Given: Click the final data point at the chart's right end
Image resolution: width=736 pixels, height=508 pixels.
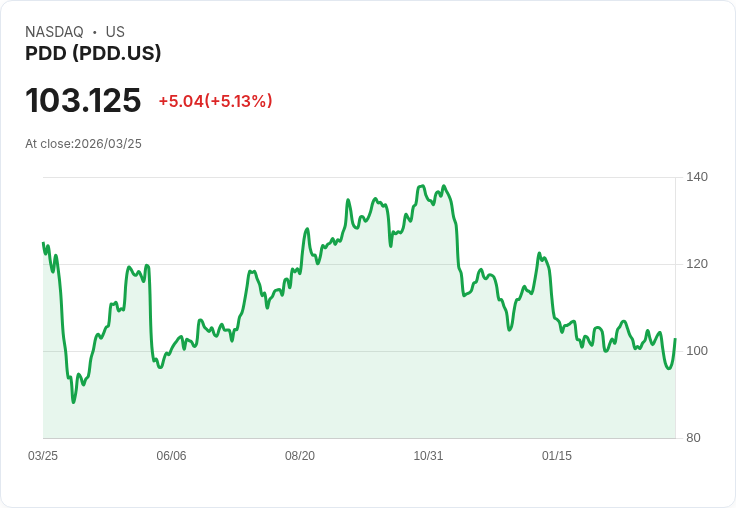Looking at the screenshot, I should tap(675, 339).
